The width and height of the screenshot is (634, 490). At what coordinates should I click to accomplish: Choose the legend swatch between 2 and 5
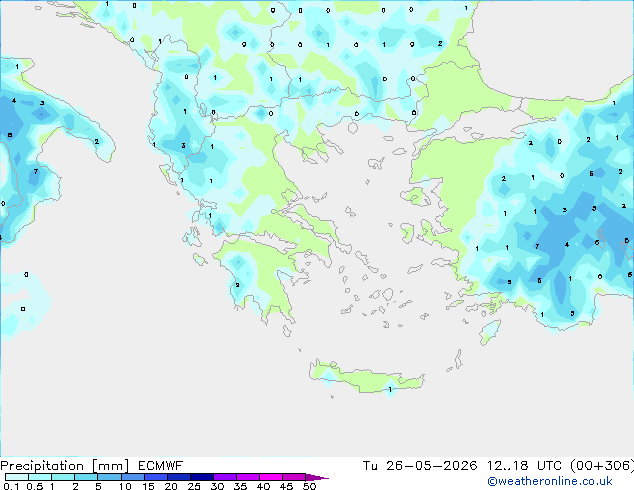coord(86,477)
